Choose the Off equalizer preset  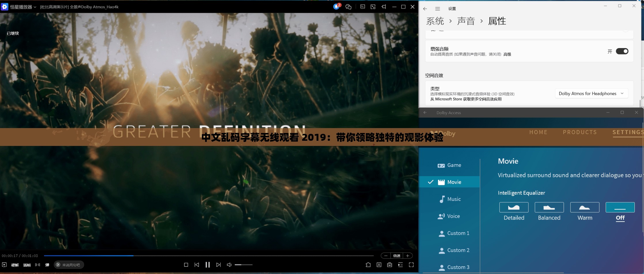620,207
